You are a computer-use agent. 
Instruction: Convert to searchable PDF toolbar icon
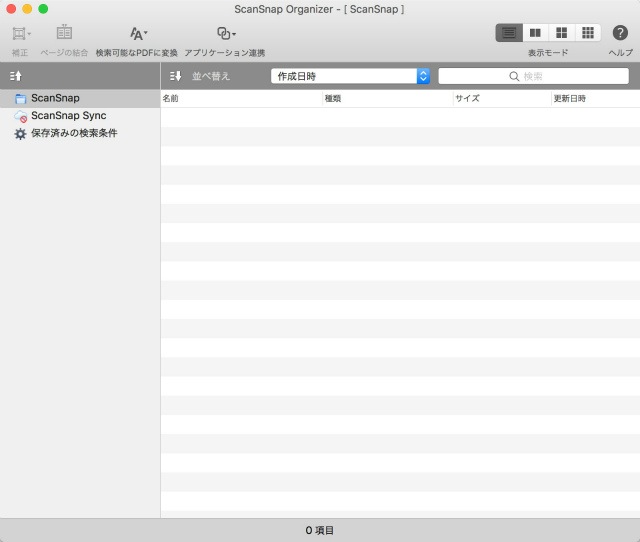point(138,33)
